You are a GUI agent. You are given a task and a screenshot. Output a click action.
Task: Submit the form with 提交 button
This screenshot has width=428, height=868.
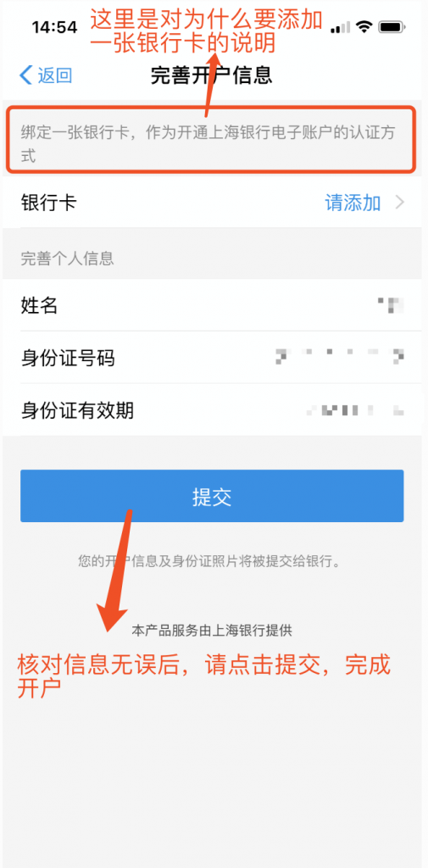(x=212, y=496)
